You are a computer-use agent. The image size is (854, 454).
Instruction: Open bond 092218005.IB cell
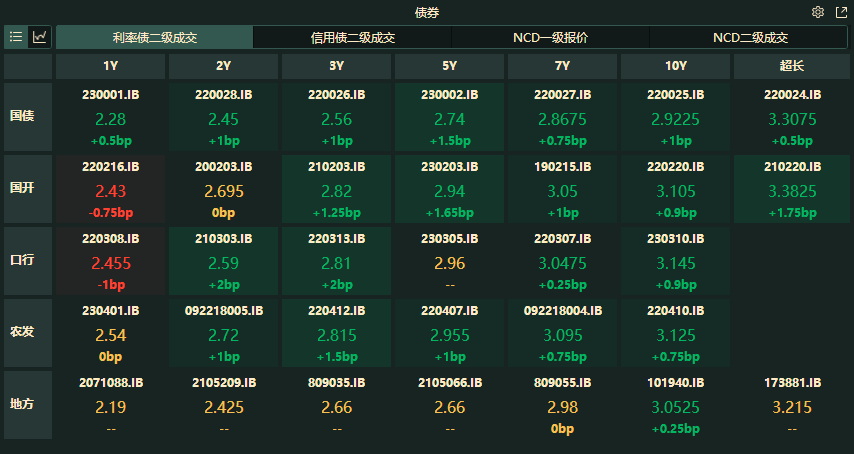(x=223, y=333)
